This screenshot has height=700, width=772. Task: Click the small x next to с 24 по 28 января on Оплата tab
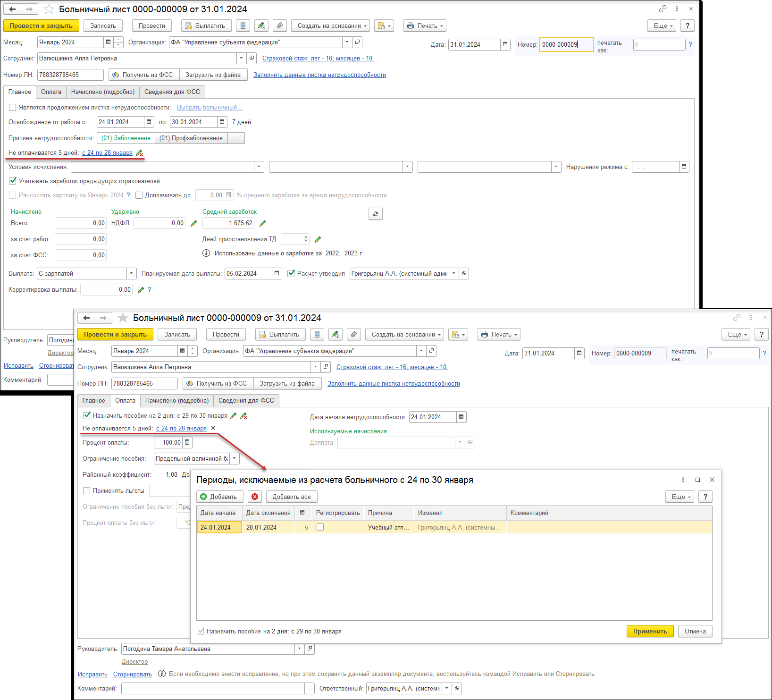pyautogui.click(x=213, y=428)
